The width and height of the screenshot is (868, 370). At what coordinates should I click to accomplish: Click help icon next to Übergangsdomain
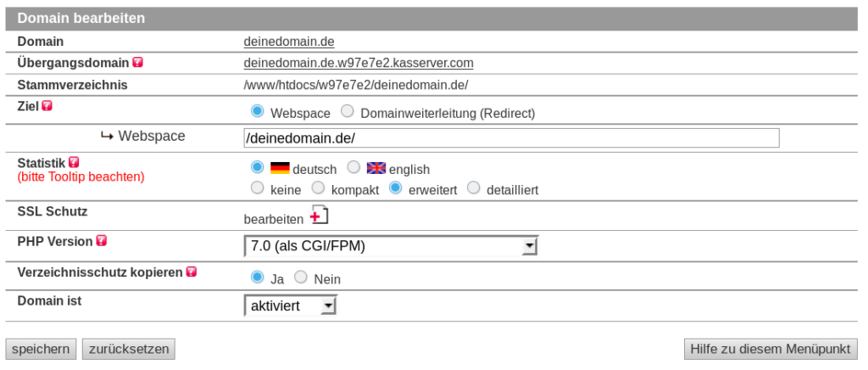click(x=137, y=63)
